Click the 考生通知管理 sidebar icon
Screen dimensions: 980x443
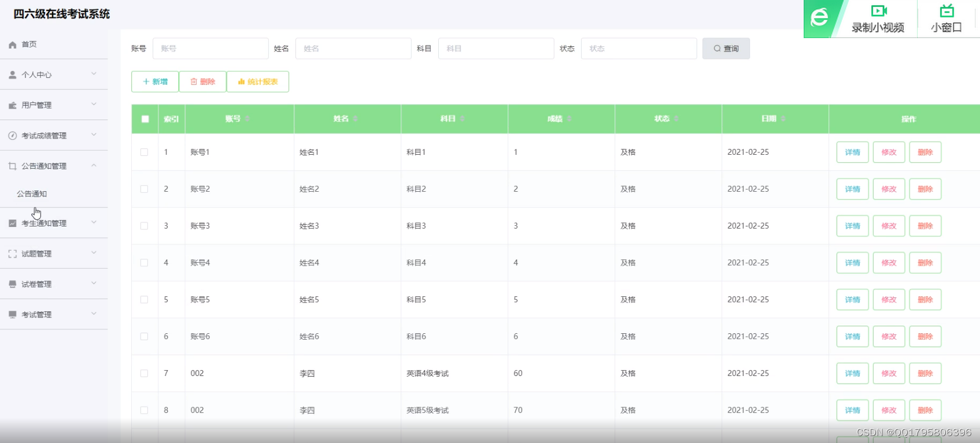13,223
